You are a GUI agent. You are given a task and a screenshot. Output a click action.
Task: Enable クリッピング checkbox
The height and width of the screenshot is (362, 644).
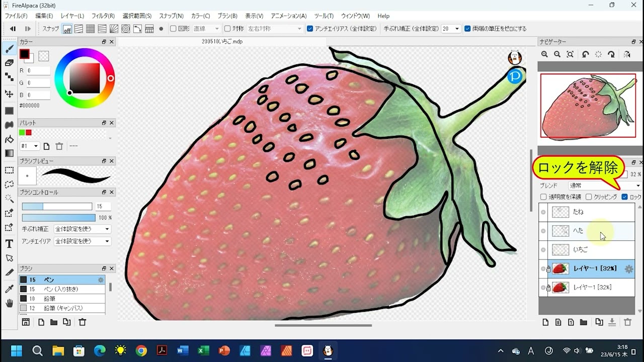(x=589, y=197)
